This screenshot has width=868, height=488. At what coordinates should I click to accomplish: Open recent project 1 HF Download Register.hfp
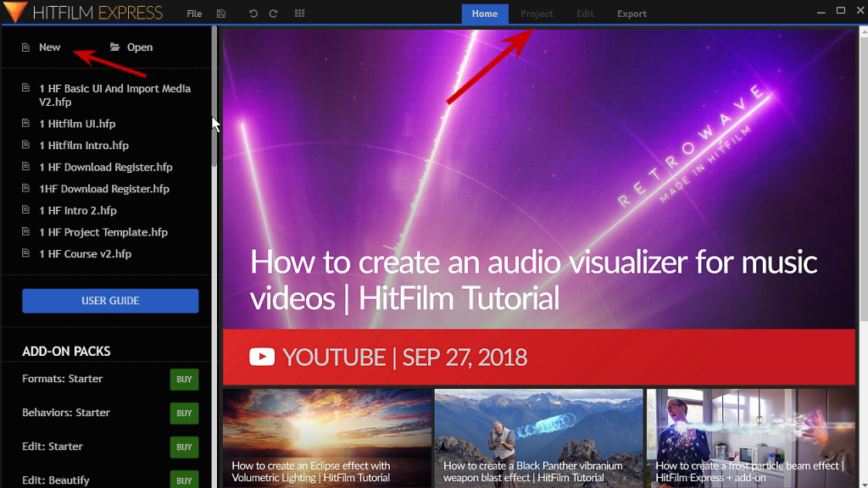coord(106,167)
